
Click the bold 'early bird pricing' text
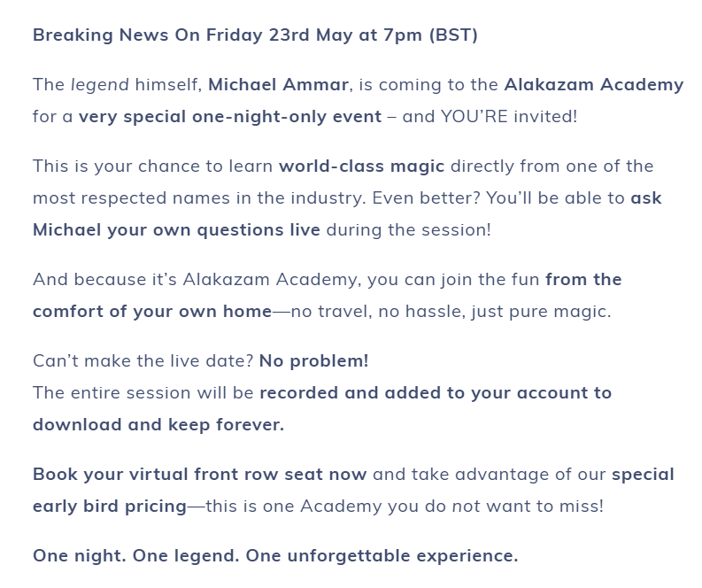[x=110, y=507]
